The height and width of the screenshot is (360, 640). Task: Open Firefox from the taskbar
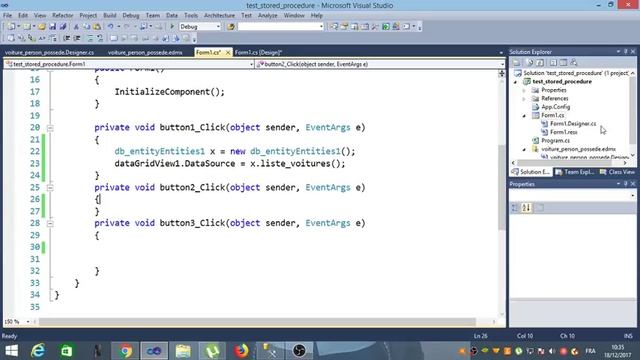241,351
